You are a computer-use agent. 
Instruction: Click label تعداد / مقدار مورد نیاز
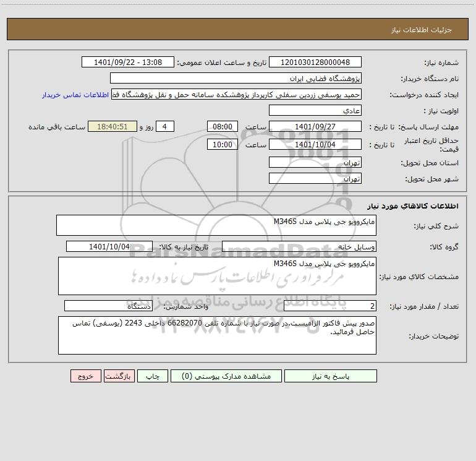[424, 307]
